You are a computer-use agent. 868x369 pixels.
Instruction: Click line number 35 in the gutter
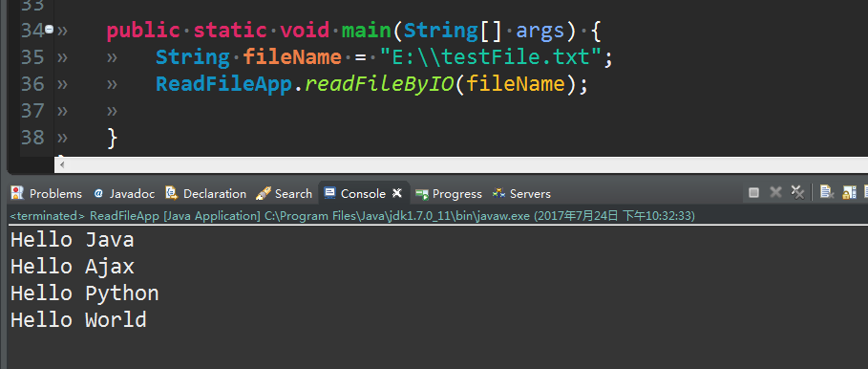coord(32,57)
